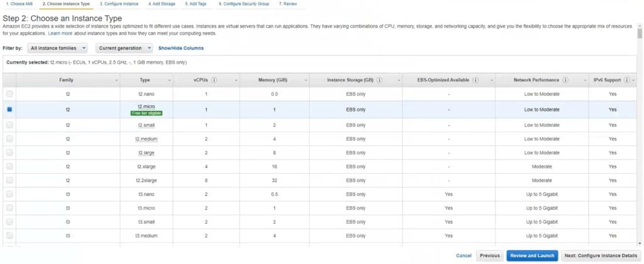Tick the checkbox for t3.medium
Image resolution: width=644 pixels, height=264 pixels.
pos(9,236)
